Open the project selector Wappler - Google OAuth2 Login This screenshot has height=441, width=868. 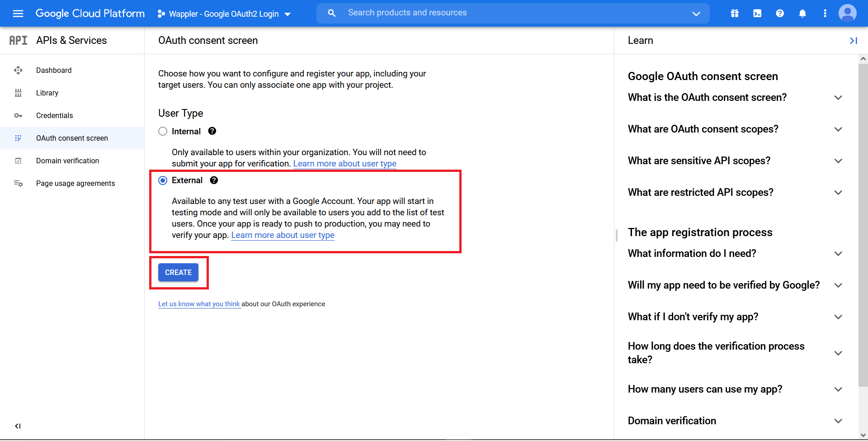224,14
